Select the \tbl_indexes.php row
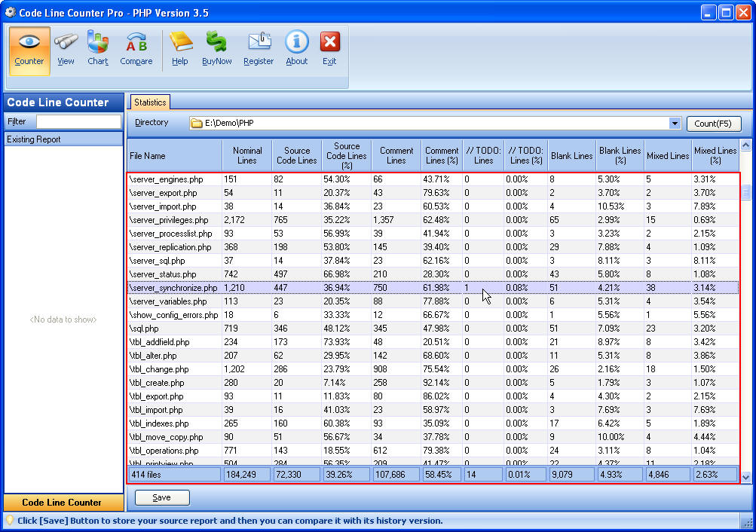The width and height of the screenshot is (756, 532). tap(433, 423)
